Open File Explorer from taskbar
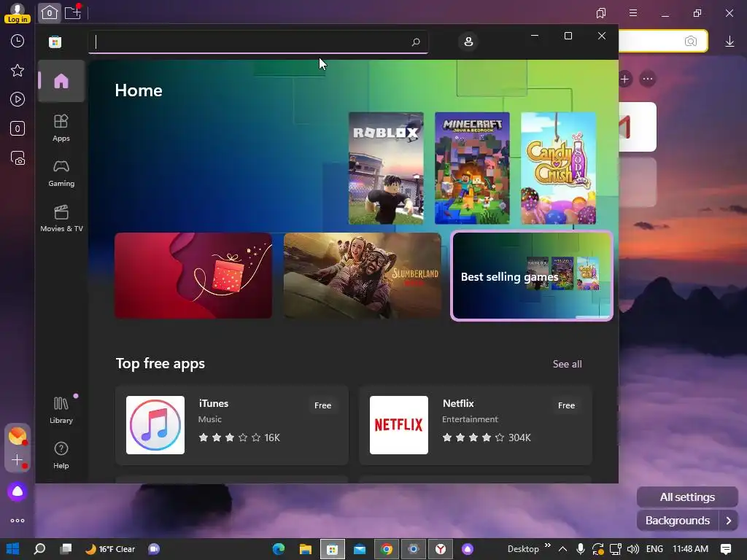This screenshot has width=747, height=560. [306, 549]
